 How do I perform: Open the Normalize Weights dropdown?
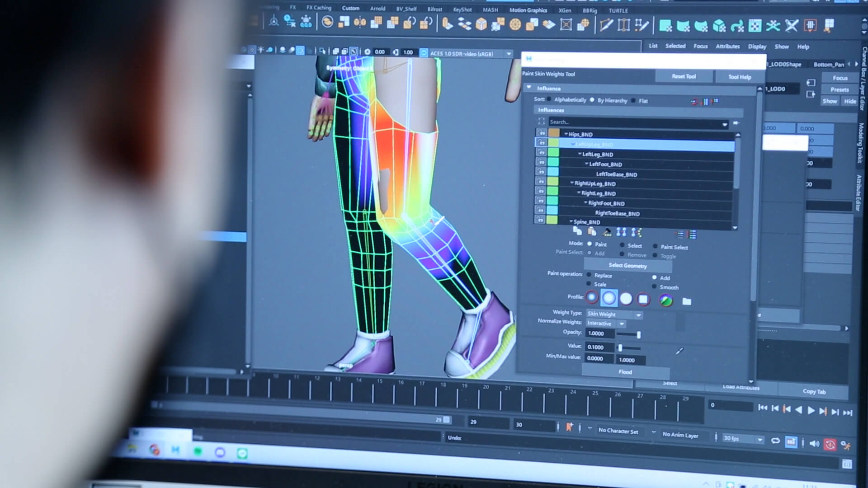[x=606, y=324]
